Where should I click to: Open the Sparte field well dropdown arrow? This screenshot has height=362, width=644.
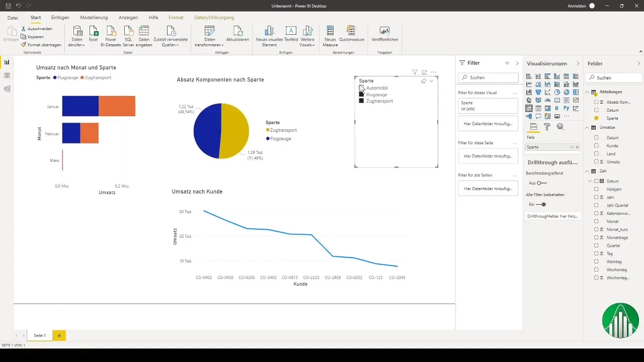click(x=572, y=147)
